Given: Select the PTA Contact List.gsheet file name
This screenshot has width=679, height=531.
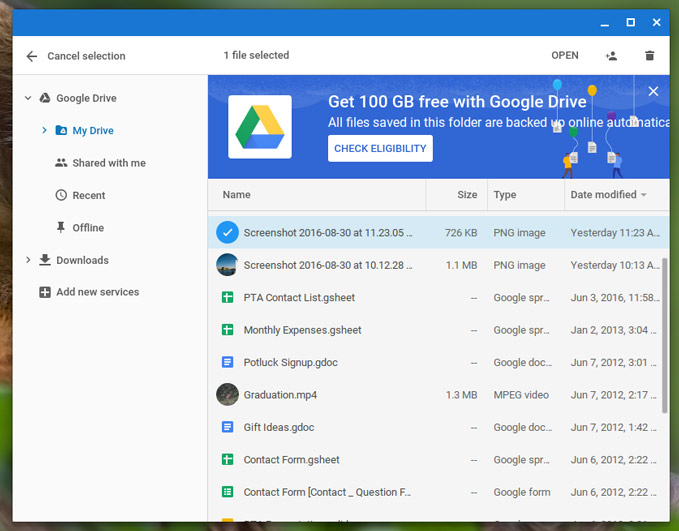Looking at the screenshot, I should point(299,298).
